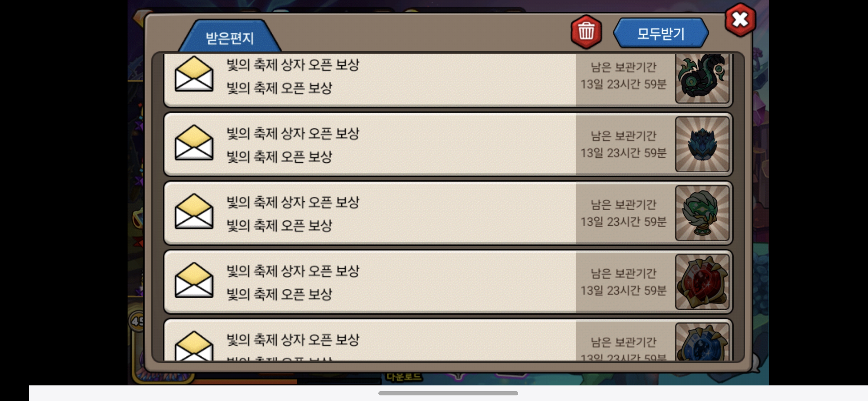Claim the green dragon reward item

click(702, 78)
